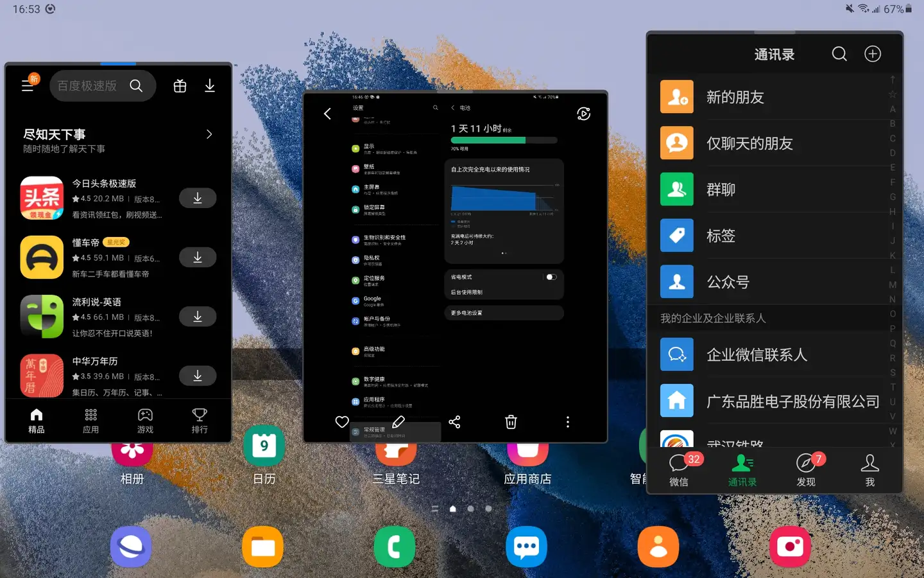Search contacts in 通讯录 window
The image size is (924, 578).
tap(839, 54)
